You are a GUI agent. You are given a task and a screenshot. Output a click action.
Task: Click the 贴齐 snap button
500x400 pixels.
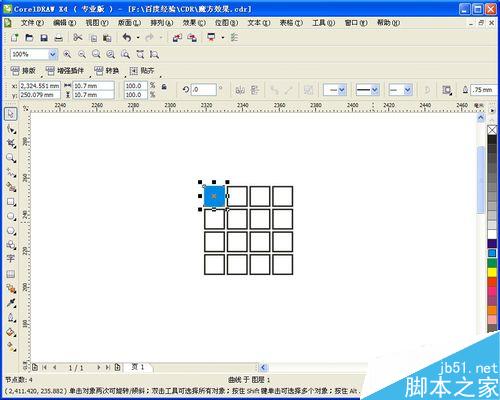142,71
